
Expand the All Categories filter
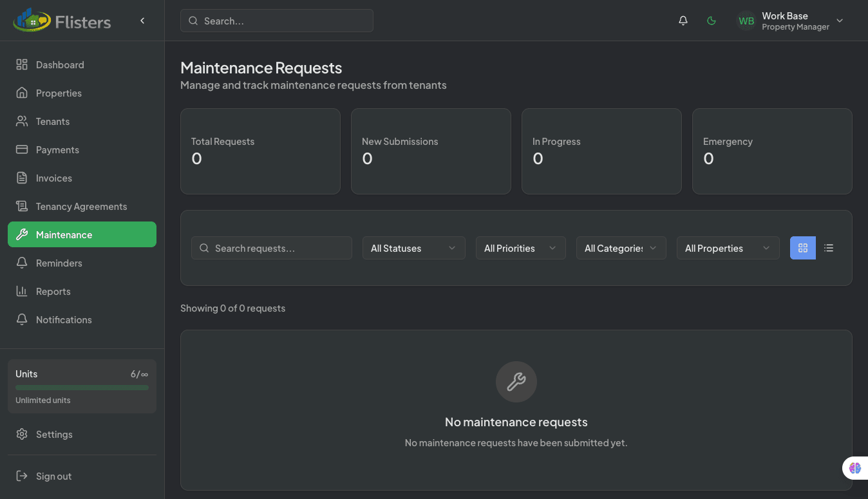point(621,248)
